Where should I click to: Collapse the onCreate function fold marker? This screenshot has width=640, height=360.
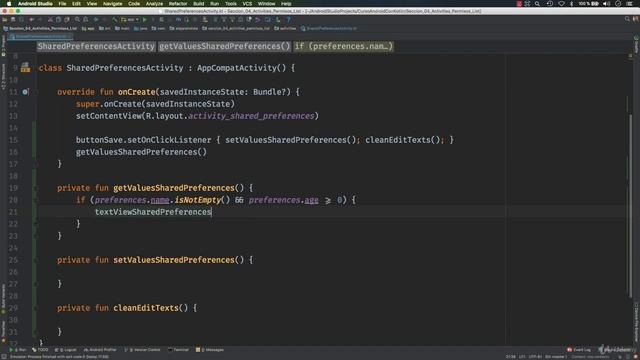[36, 92]
